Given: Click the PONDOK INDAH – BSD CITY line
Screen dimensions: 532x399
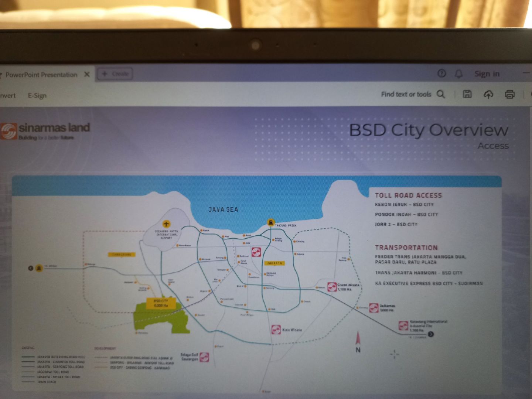Looking at the screenshot, I should (406, 214).
